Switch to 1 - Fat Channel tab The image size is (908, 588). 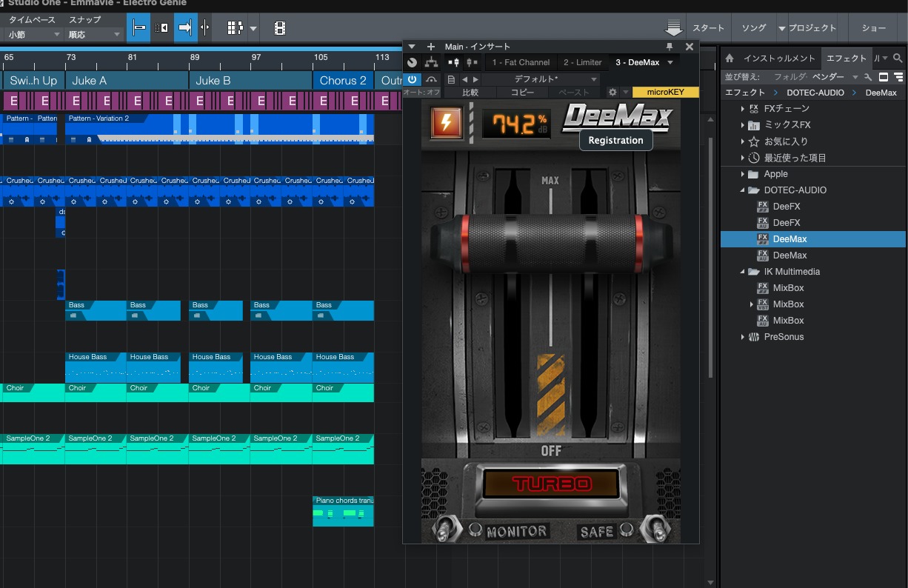coord(521,63)
